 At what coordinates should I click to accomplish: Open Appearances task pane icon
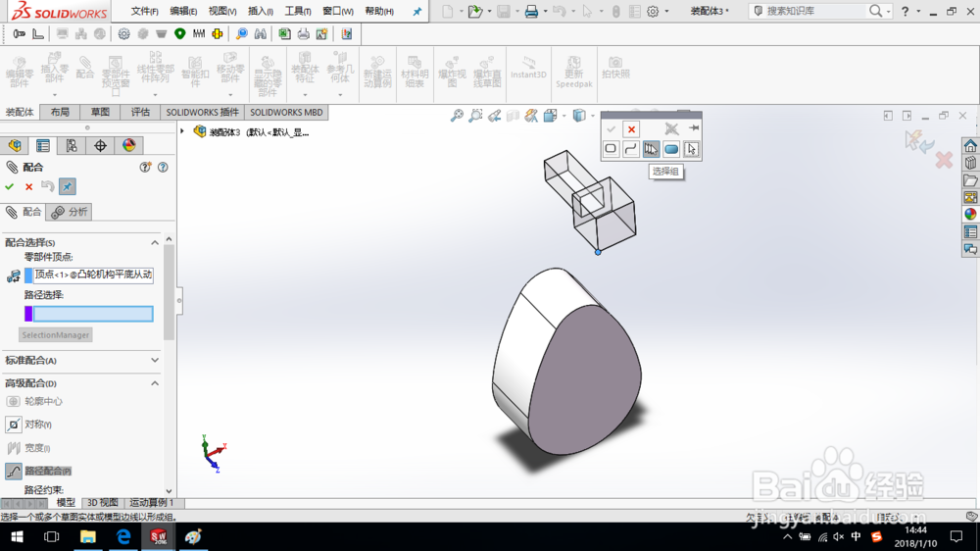[x=970, y=215]
